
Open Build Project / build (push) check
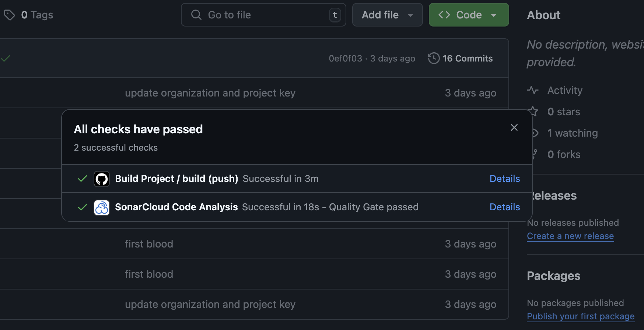tap(176, 179)
